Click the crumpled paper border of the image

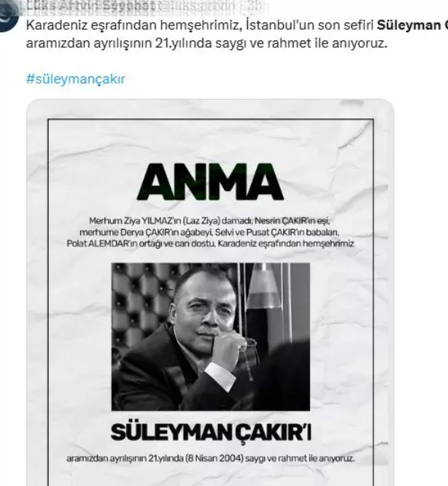pos(37,279)
